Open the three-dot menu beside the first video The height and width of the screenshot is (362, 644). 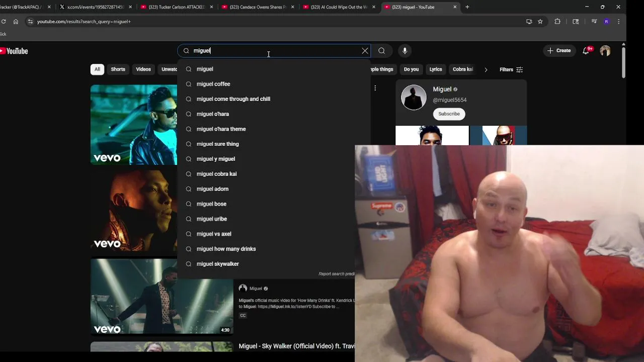tap(375, 88)
